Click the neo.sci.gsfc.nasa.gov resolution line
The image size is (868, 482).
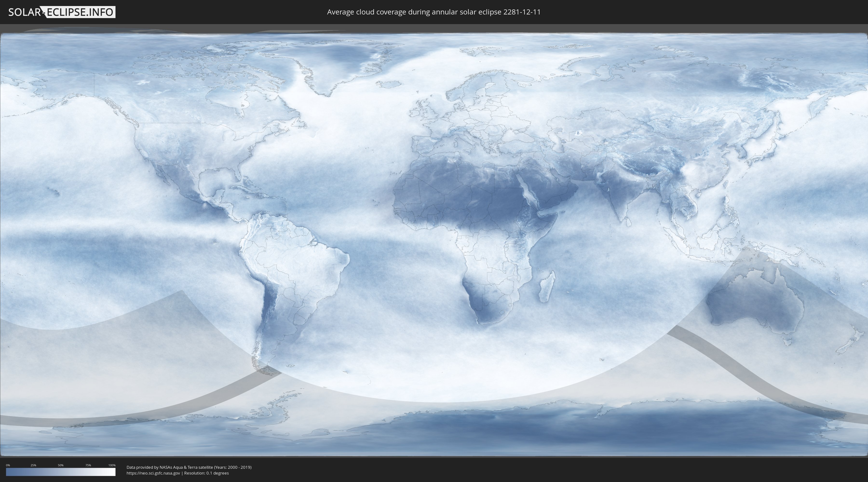(x=177, y=473)
